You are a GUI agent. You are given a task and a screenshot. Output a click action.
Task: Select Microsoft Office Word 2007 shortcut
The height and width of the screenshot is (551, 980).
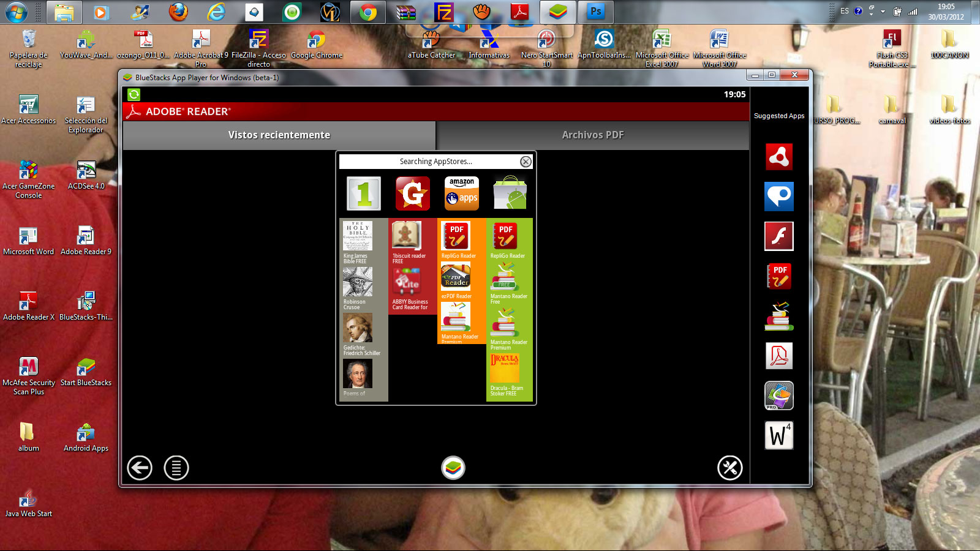point(720,48)
